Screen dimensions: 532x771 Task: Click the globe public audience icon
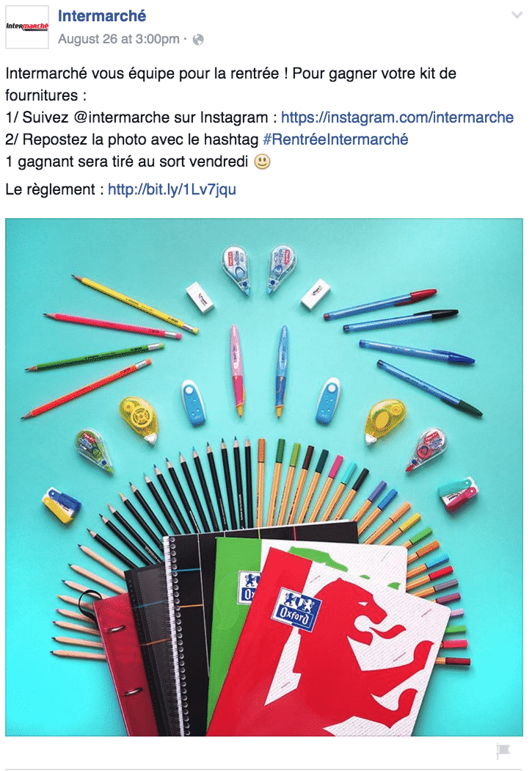pyautogui.click(x=198, y=40)
